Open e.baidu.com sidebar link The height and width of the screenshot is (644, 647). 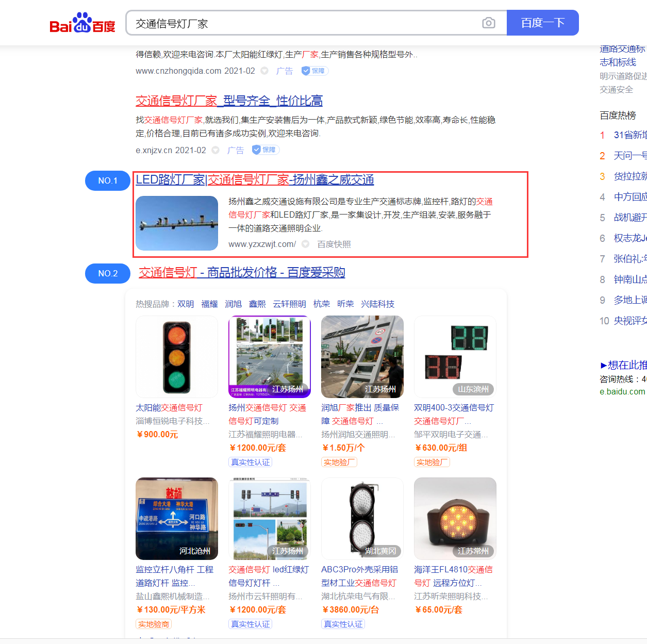coord(622,391)
